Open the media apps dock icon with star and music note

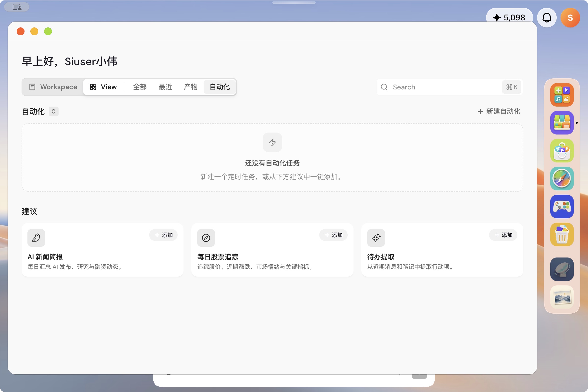(562, 95)
